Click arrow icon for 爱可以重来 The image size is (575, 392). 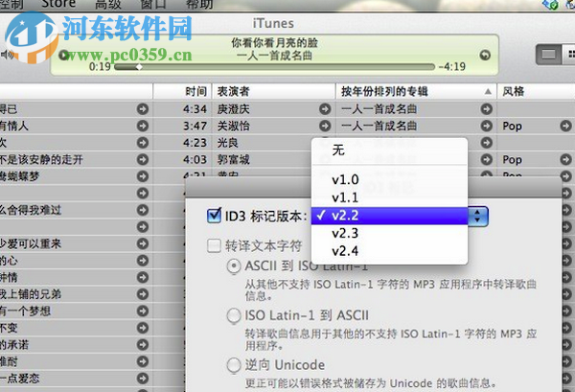point(143,243)
